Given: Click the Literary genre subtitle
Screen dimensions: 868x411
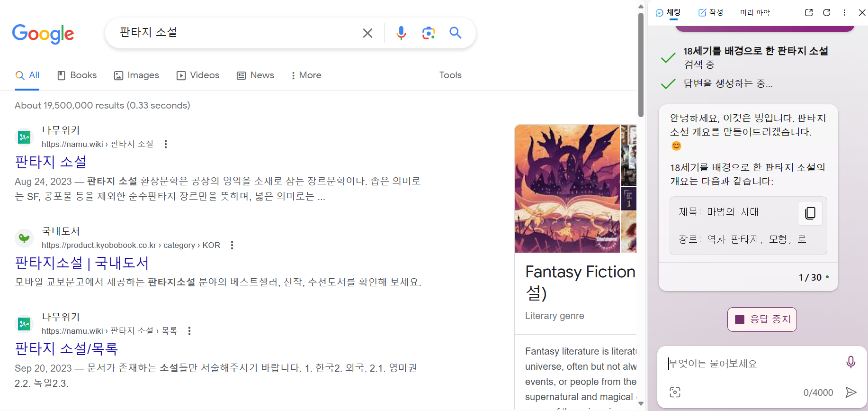Looking at the screenshot, I should (x=555, y=316).
